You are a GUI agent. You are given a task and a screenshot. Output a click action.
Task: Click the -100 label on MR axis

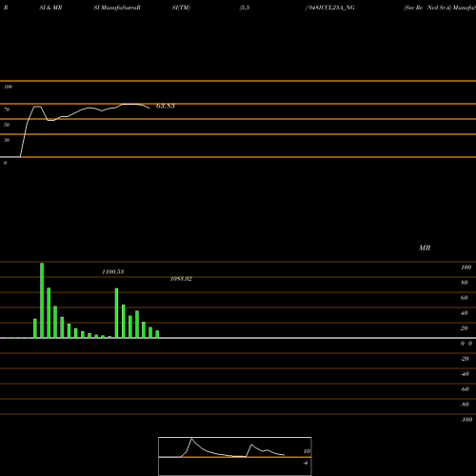(466, 420)
